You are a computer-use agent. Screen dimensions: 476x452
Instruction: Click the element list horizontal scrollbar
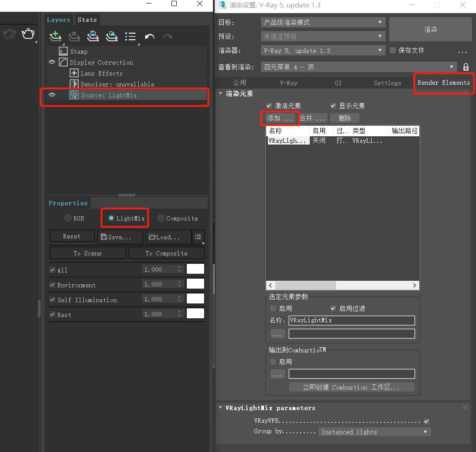(342, 285)
